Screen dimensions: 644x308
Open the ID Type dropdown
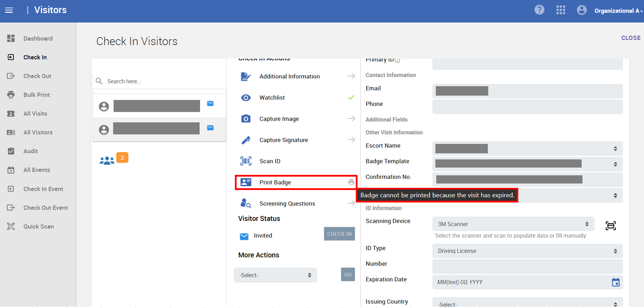pyautogui.click(x=527, y=251)
